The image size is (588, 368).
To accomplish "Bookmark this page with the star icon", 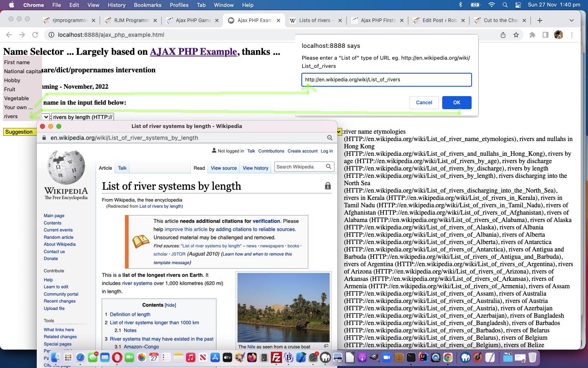I will (x=516, y=35).
